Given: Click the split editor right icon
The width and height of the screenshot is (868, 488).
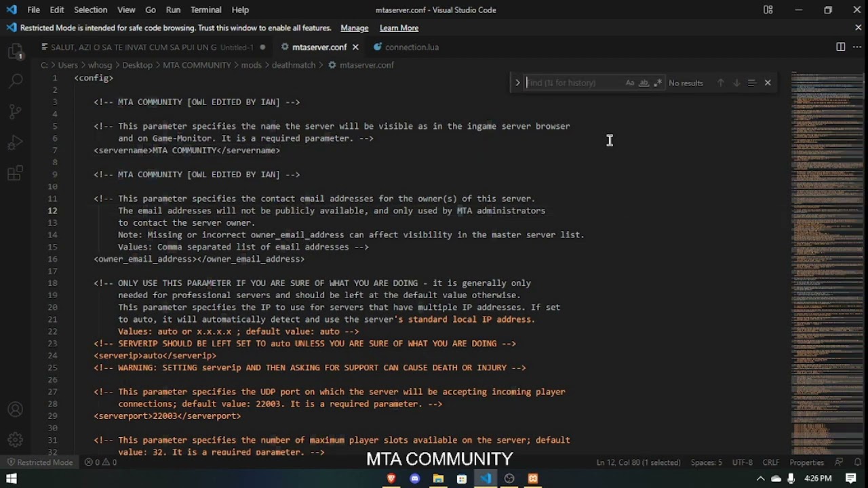Looking at the screenshot, I should tap(840, 47).
